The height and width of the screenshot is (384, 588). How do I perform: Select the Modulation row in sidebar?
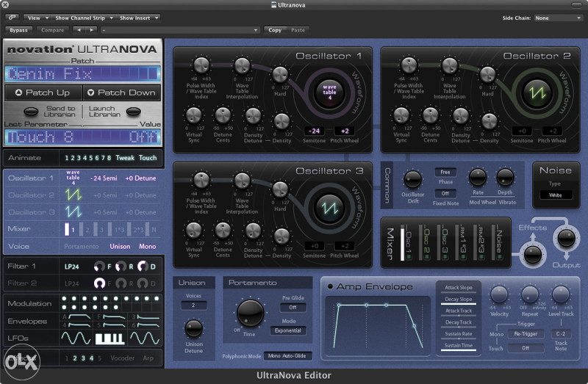click(x=83, y=303)
